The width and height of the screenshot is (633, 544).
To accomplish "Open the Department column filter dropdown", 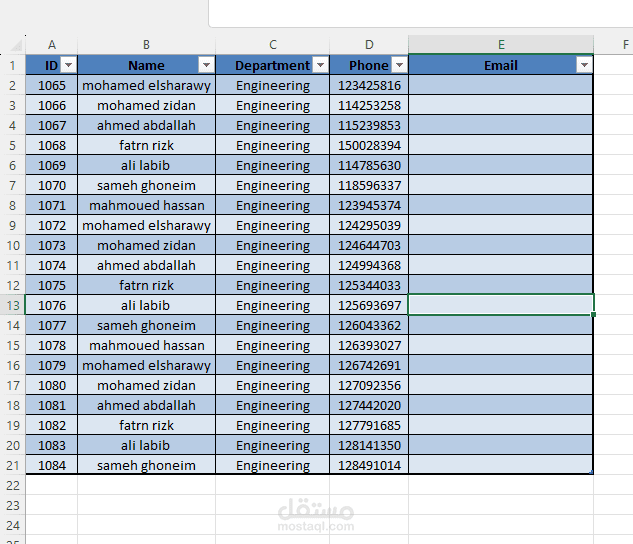I will (321, 65).
